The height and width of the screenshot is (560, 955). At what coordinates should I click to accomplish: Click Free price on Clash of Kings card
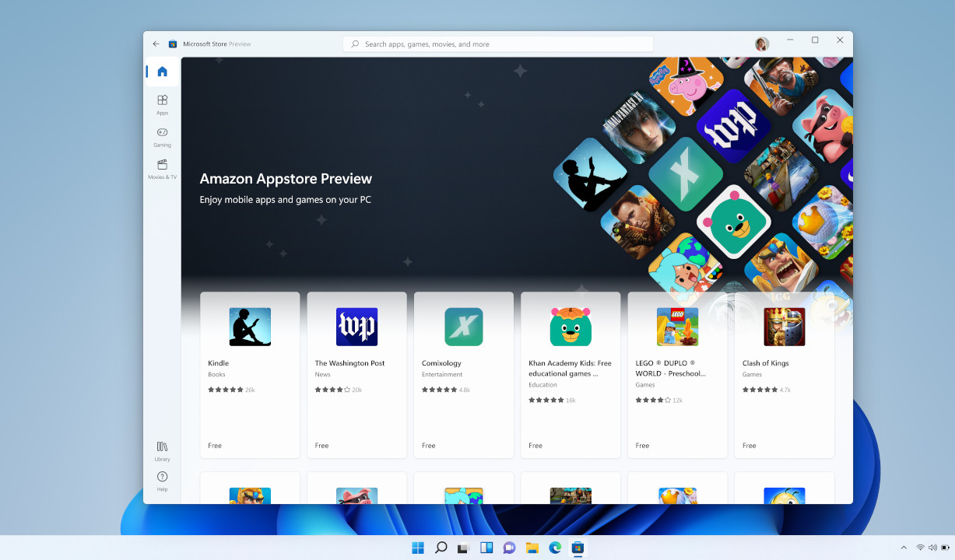point(749,446)
